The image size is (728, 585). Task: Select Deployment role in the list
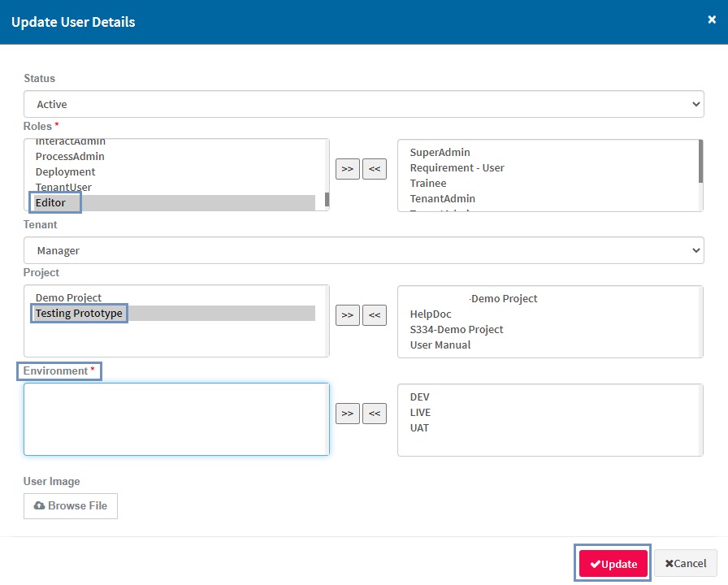click(x=66, y=171)
